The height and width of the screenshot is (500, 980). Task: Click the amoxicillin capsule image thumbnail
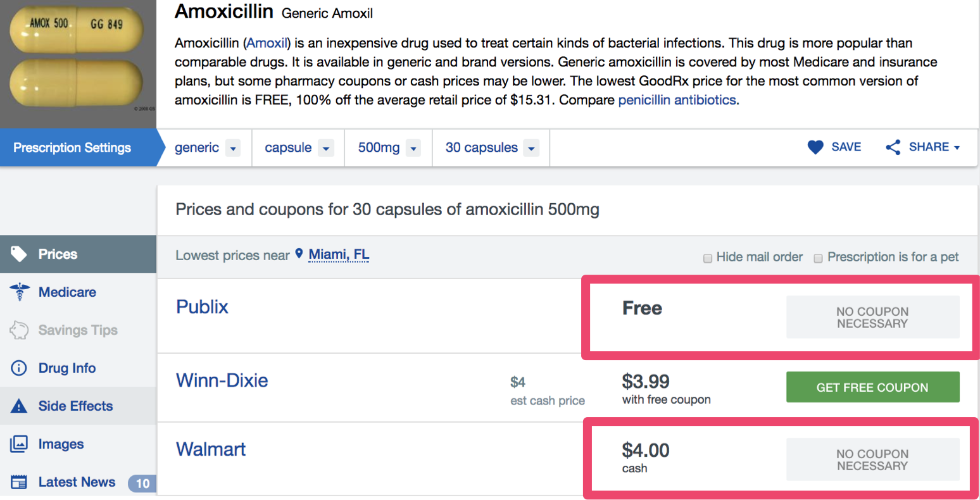point(78,63)
